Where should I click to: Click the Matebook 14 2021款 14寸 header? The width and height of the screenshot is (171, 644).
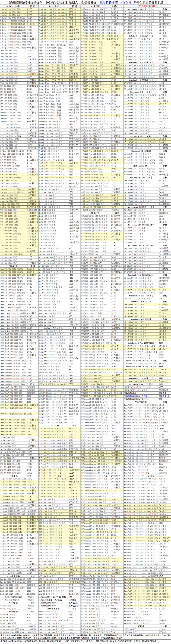point(141,80)
